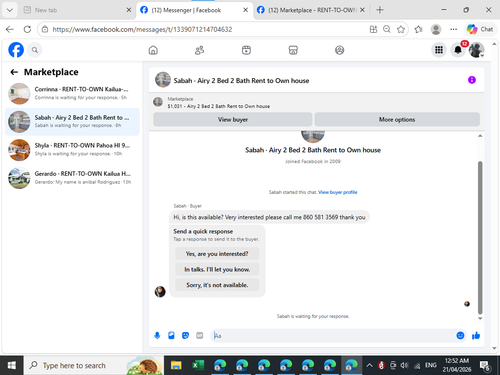The image size is (500, 375).
Task: Open the browser favorites list icon
Action: click(x=418, y=29)
